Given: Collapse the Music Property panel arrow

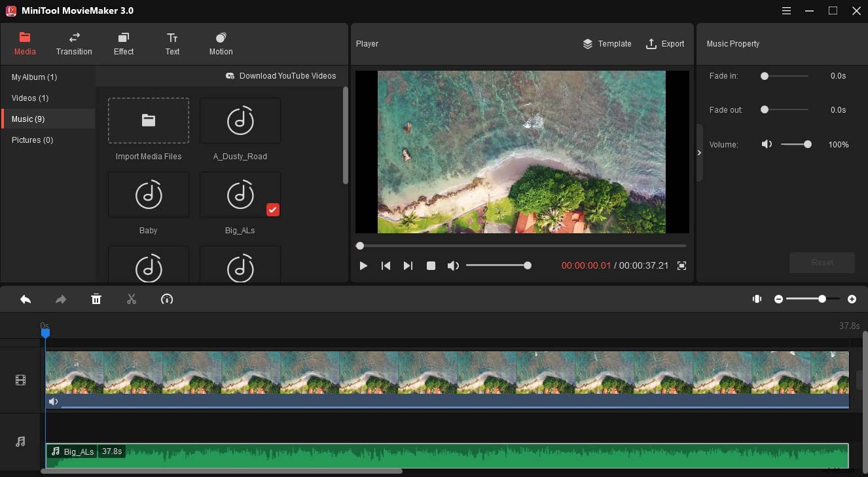Looking at the screenshot, I should 699,153.
